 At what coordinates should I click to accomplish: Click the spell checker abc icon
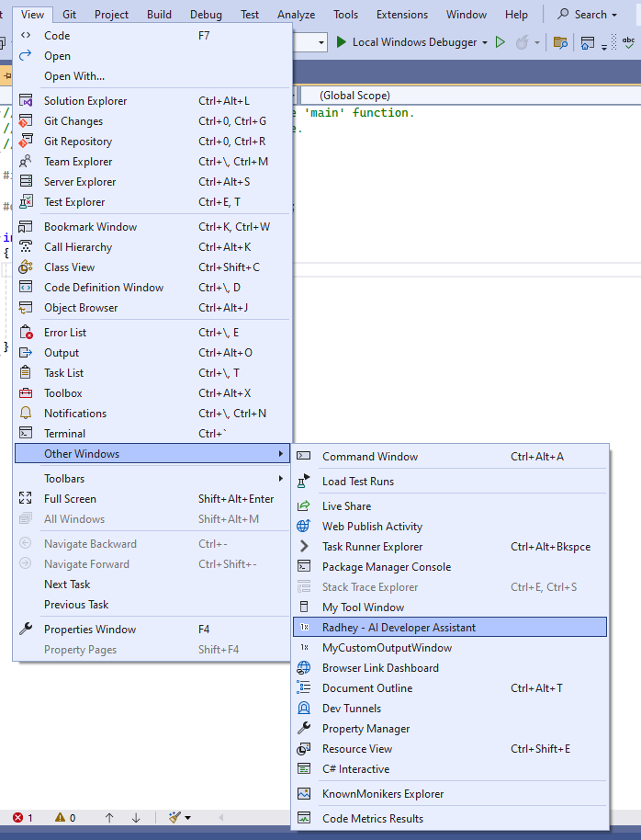[629, 42]
